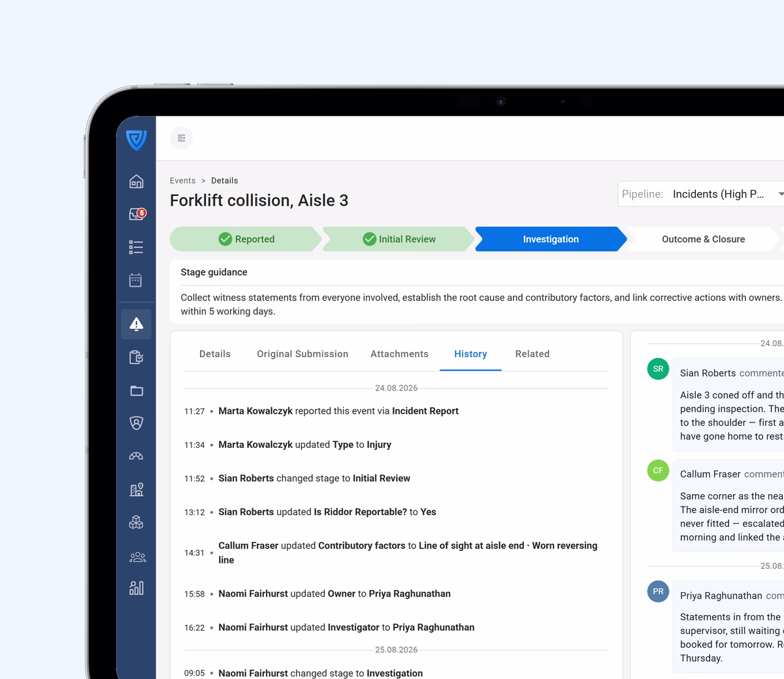Go to Events breadcrumb link
The height and width of the screenshot is (679, 784).
pyautogui.click(x=182, y=181)
